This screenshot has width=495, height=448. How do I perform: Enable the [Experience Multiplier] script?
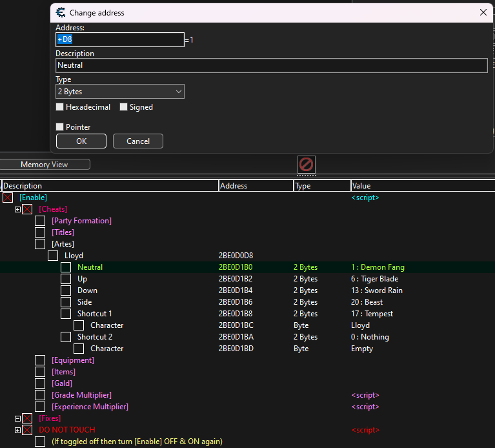tap(40, 407)
